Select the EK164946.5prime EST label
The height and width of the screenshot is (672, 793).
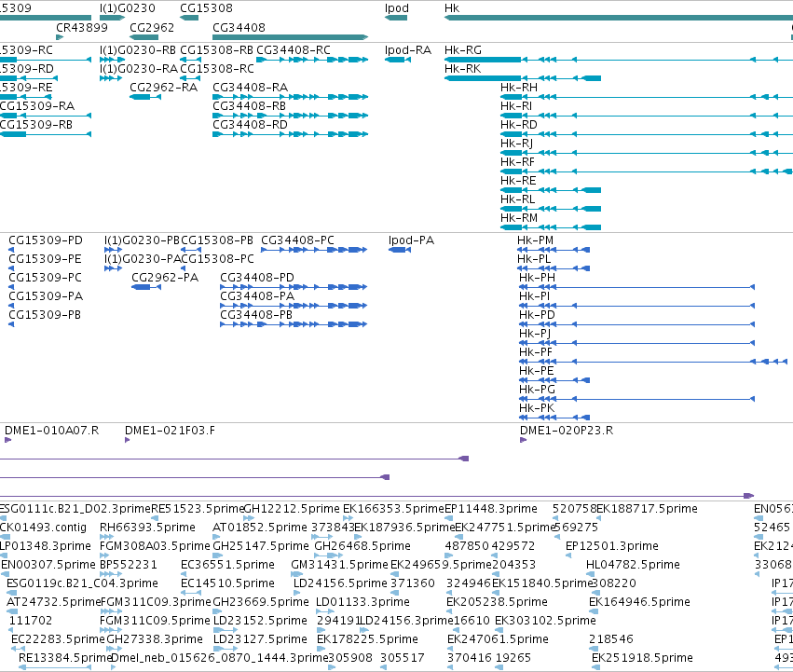tap(640, 602)
